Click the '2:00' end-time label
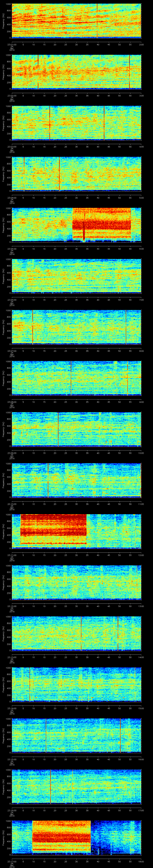This screenshot has width=153, height=868. [x=141, y=44]
